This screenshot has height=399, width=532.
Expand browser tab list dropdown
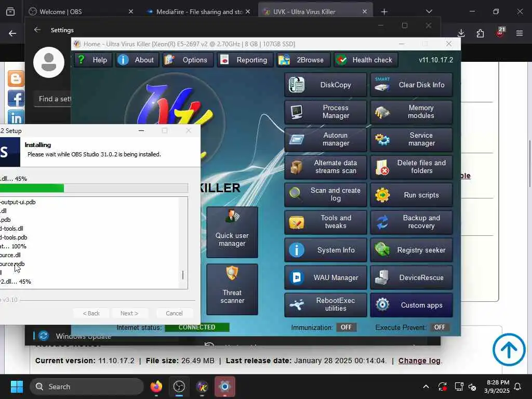429,11
